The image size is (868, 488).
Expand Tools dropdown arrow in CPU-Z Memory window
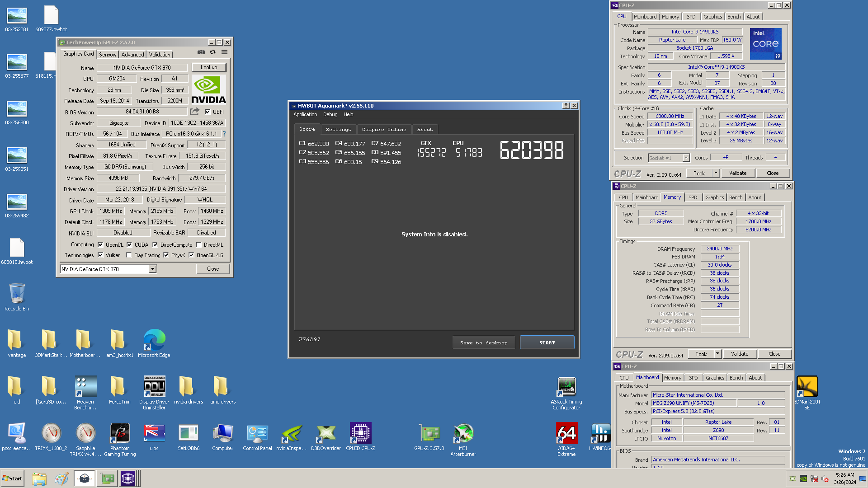click(x=717, y=354)
